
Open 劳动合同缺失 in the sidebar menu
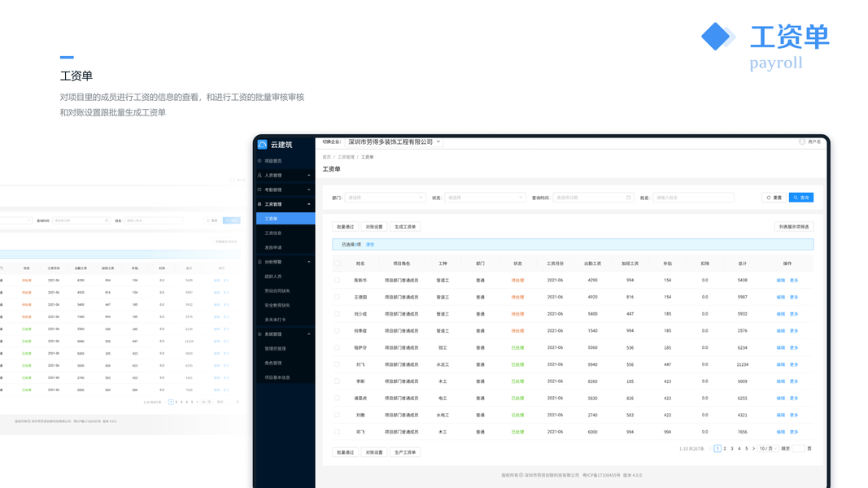point(277,290)
